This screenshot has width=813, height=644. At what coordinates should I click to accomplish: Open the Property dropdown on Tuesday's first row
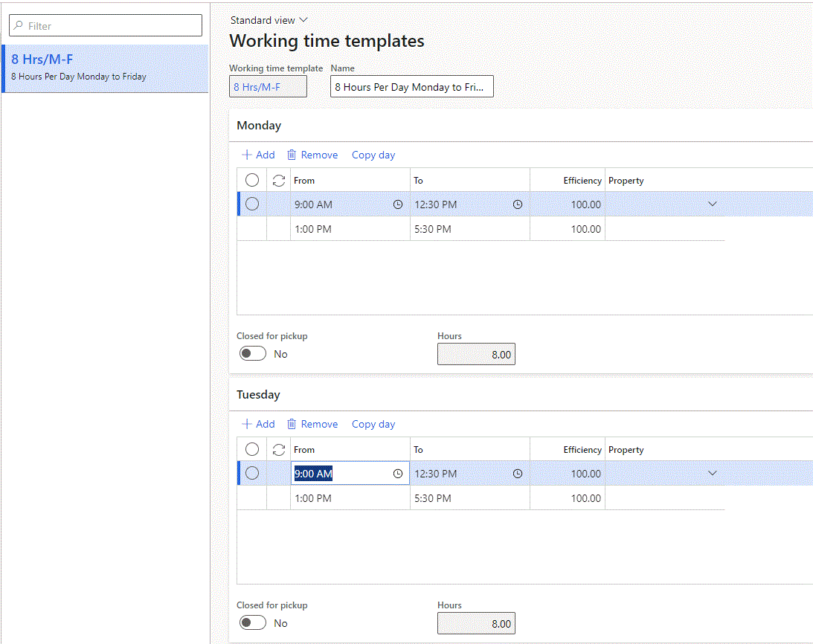coord(712,473)
